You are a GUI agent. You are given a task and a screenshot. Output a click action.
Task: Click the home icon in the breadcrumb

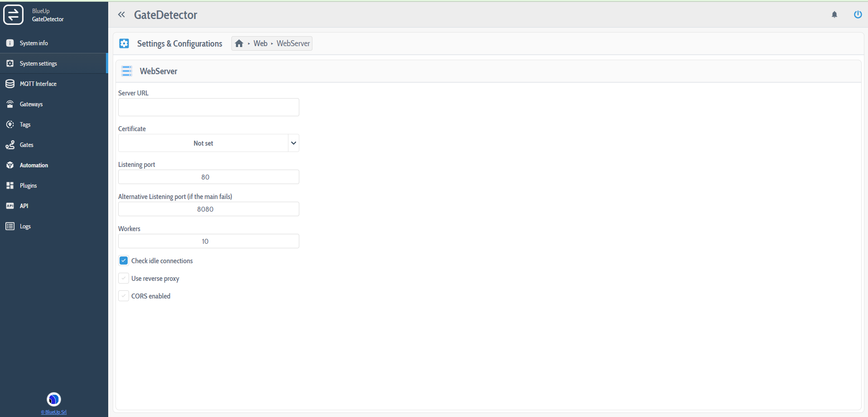pyautogui.click(x=239, y=43)
